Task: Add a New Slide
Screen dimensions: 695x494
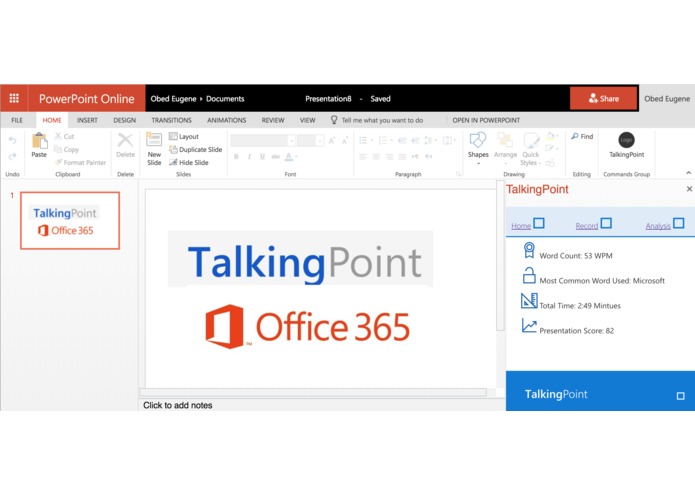Action: click(154, 149)
